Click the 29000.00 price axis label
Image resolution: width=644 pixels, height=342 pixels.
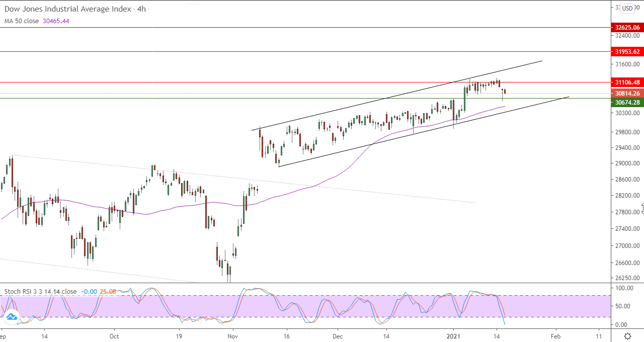point(627,163)
